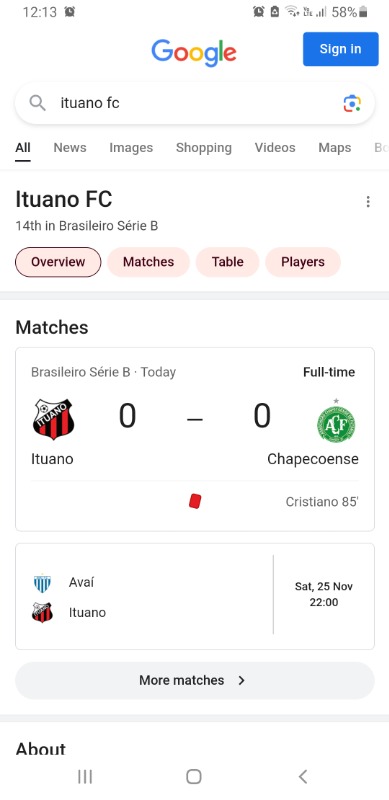Select the Table chip
389x800 pixels.
pyautogui.click(x=228, y=262)
